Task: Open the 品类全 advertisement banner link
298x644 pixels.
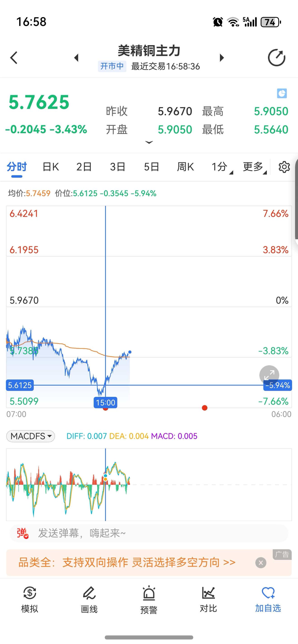Action: coord(127,563)
